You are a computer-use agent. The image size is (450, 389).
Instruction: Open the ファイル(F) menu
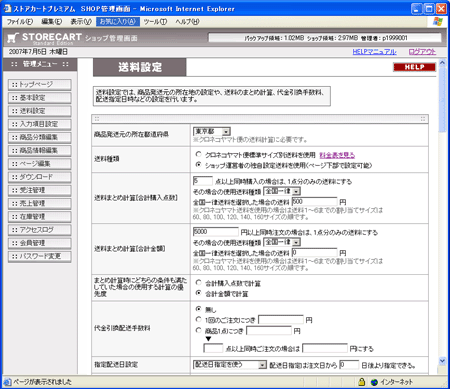pos(20,22)
